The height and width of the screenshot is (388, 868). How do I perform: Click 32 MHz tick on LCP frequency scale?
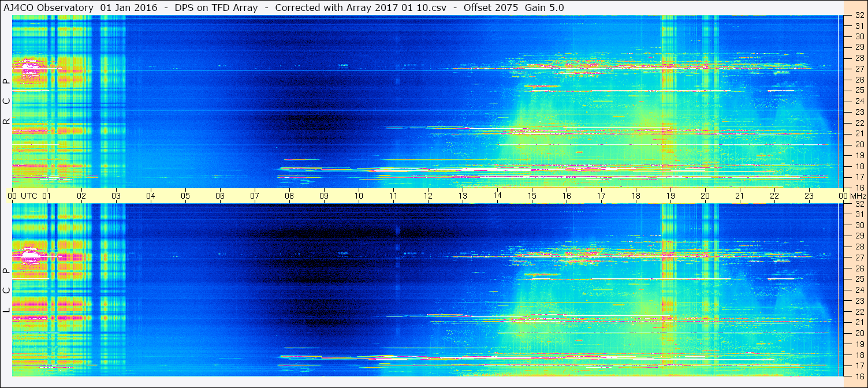859,204
